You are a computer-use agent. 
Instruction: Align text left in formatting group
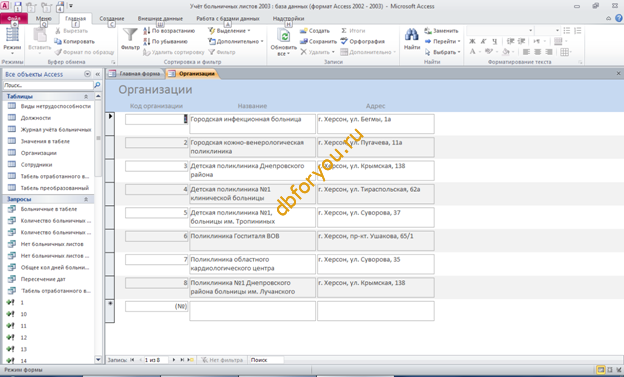click(x=526, y=52)
